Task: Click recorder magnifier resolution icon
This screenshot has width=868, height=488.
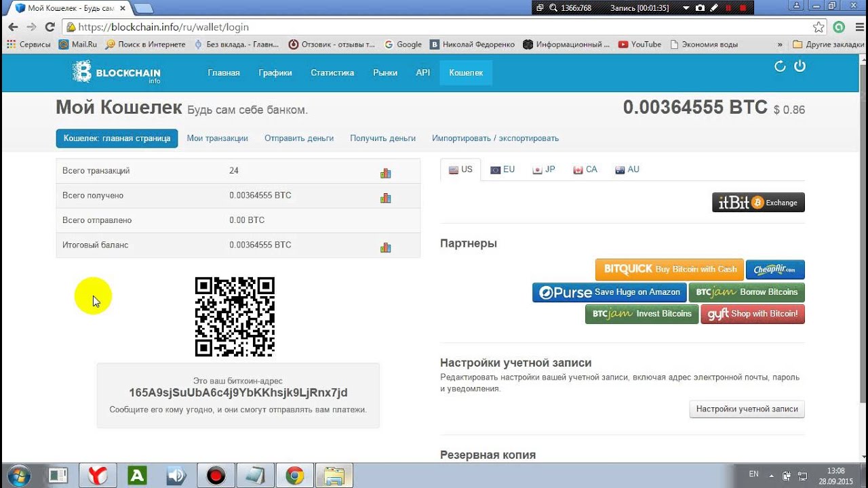Action: click(x=553, y=8)
